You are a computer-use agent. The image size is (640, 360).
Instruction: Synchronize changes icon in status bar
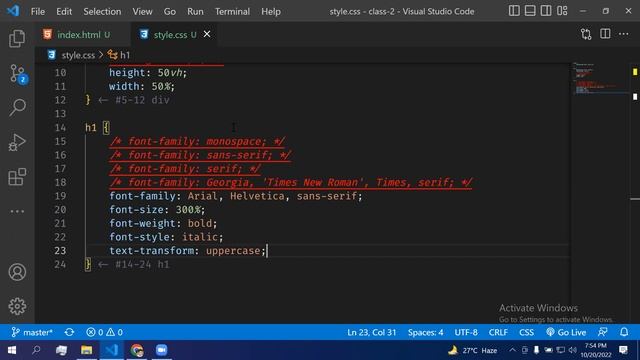coord(69,332)
